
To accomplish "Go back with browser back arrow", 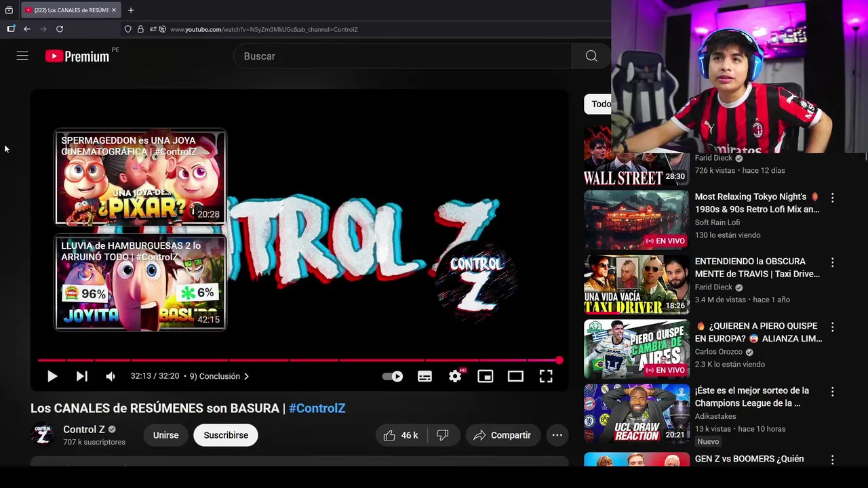I will [27, 29].
